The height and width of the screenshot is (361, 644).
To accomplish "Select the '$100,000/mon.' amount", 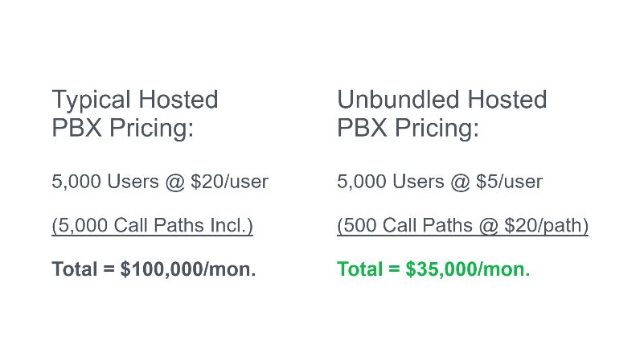I will point(187,269).
